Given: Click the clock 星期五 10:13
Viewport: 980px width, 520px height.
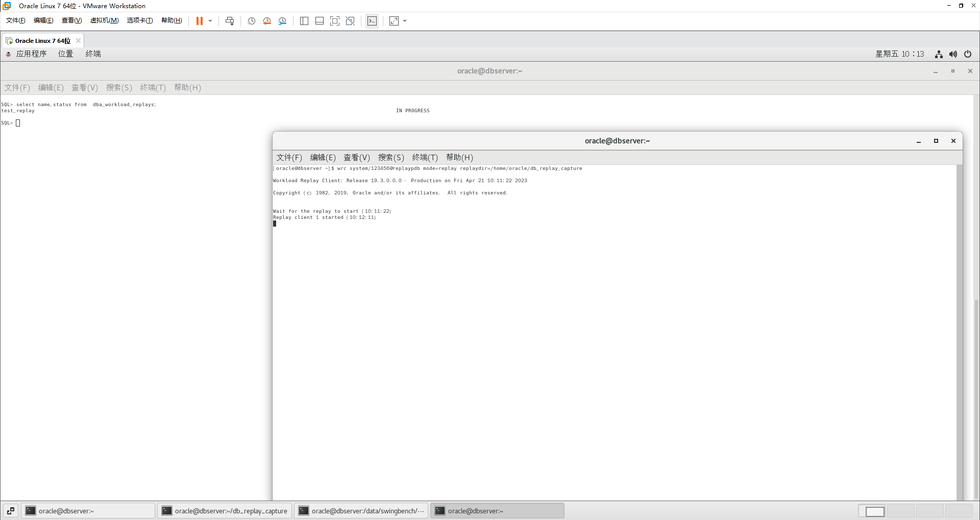Looking at the screenshot, I should coord(899,54).
